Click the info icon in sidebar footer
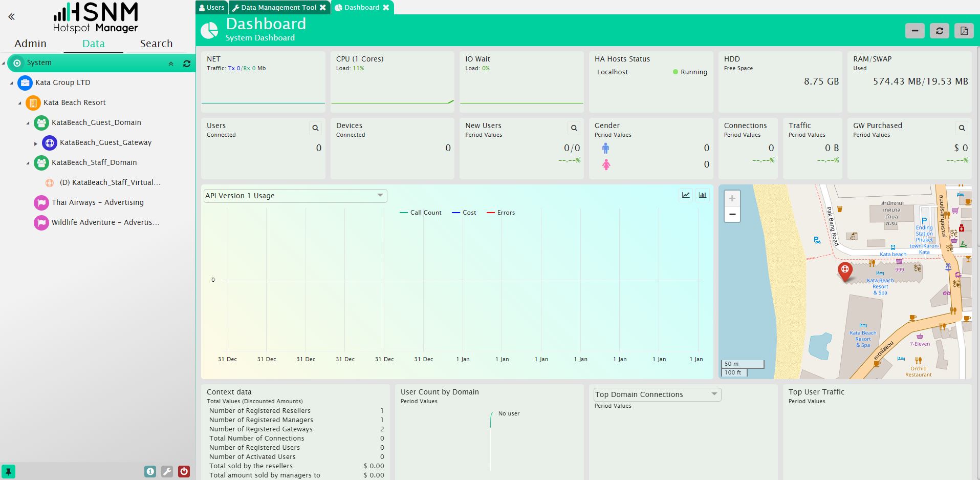This screenshot has height=480, width=980. pos(150,471)
